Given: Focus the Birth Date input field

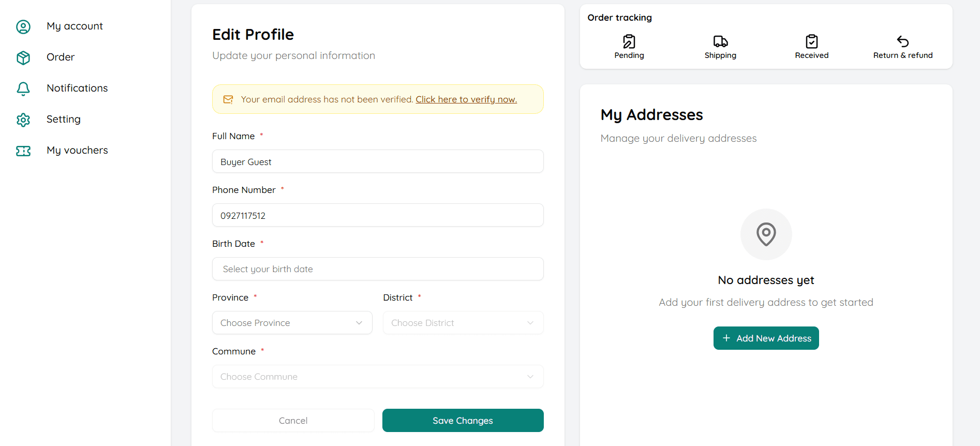Looking at the screenshot, I should (x=377, y=269).
